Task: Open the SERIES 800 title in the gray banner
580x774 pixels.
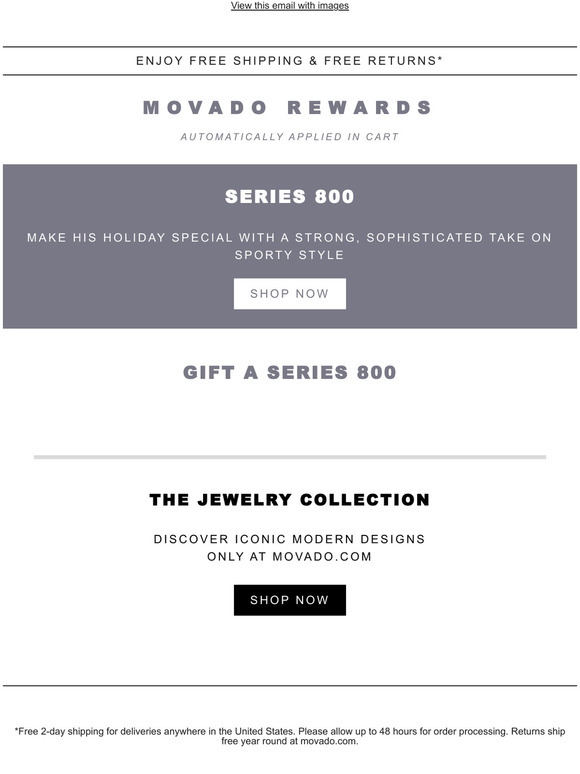Action: click(x=290, y=196)
